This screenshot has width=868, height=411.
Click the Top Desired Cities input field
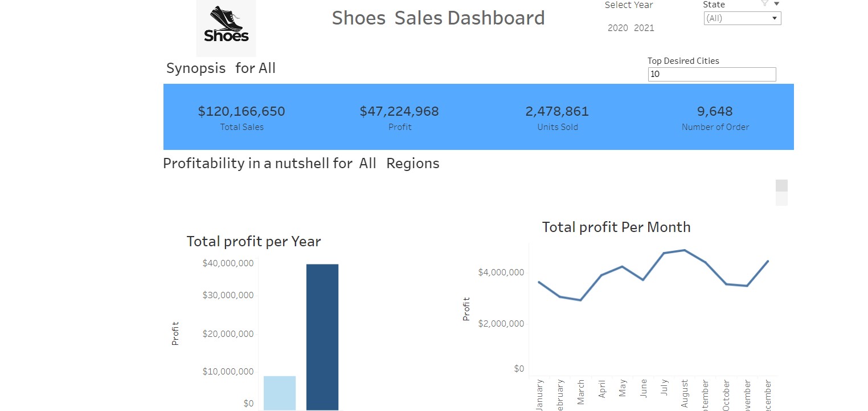(711, 74)
